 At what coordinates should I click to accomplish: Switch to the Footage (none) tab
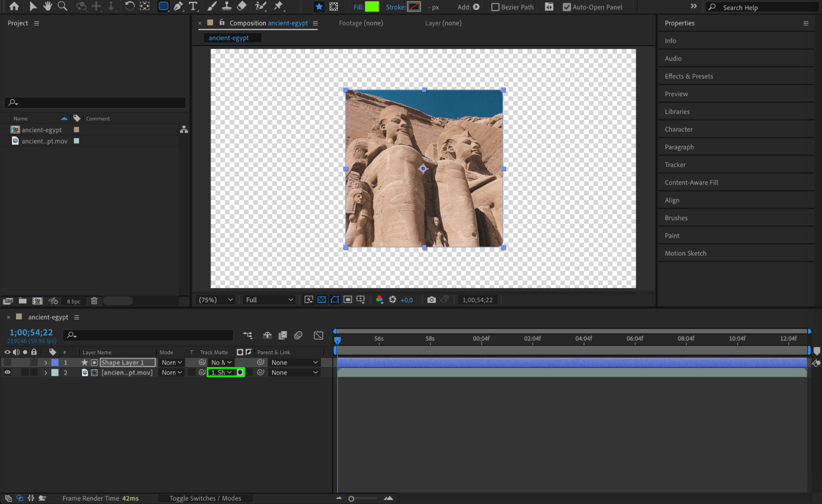361,23
